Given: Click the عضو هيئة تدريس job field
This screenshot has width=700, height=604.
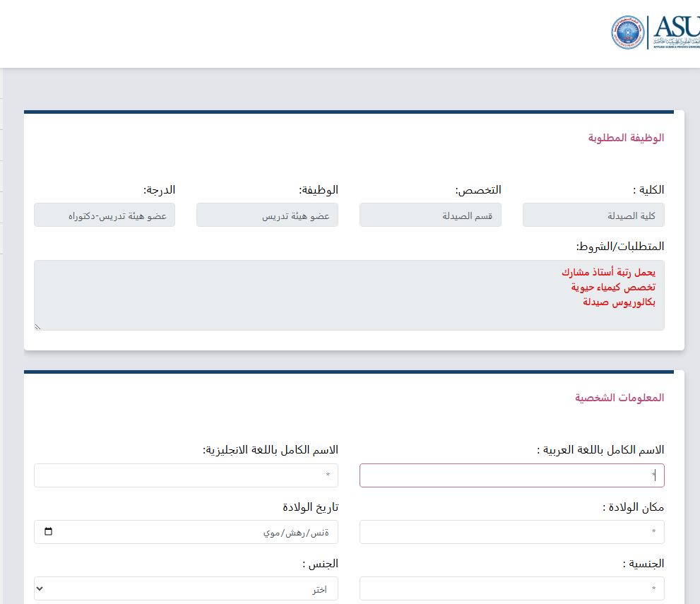Looking at the screenshot, I should pos(267,215).
